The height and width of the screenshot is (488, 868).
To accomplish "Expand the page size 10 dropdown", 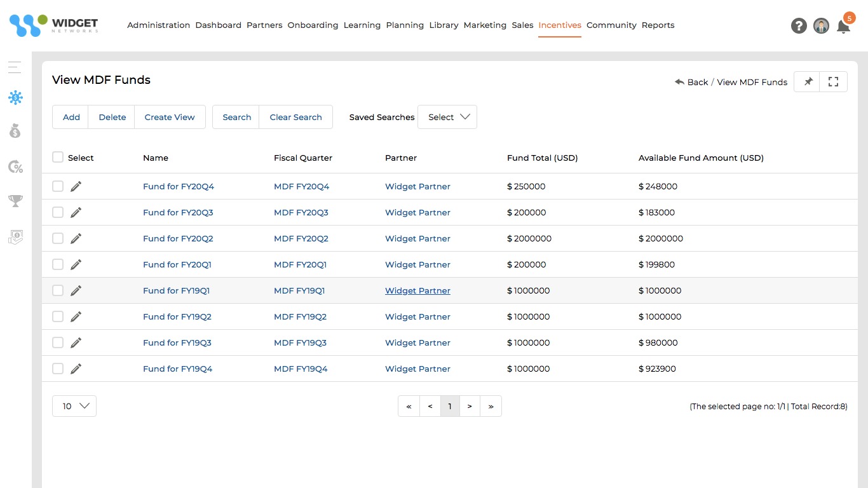I will 74,406.
